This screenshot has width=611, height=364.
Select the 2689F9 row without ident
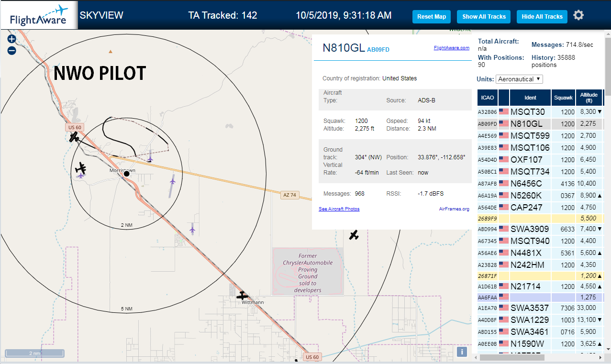pyautogui.click(x=540, y=218)
